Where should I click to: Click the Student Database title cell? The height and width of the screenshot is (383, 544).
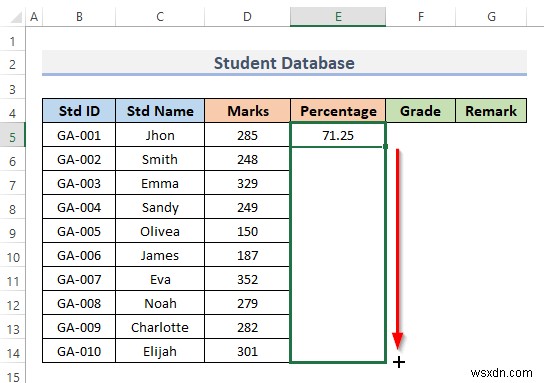[x=284, y=63]
